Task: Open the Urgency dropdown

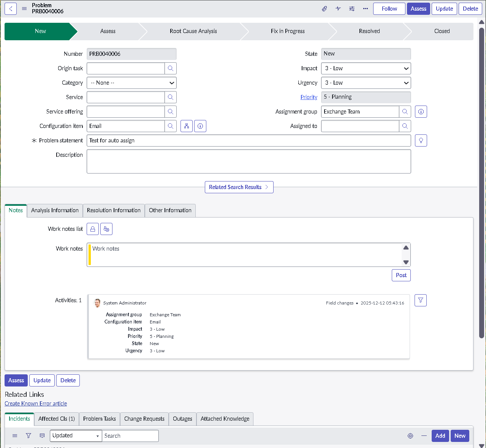Action: point(366,83)
